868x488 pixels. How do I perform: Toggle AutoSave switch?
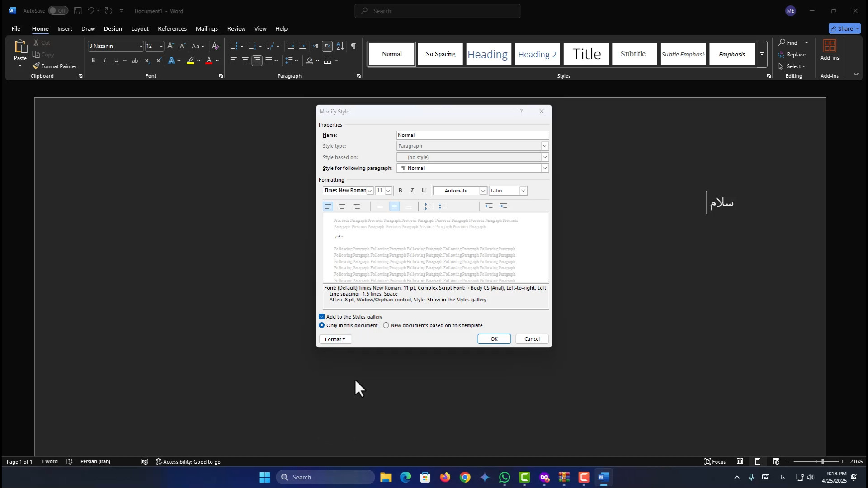pos(58,11)
